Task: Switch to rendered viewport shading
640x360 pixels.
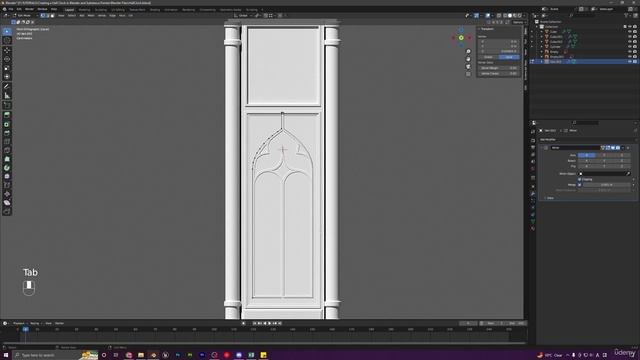Action: (519, 16)
